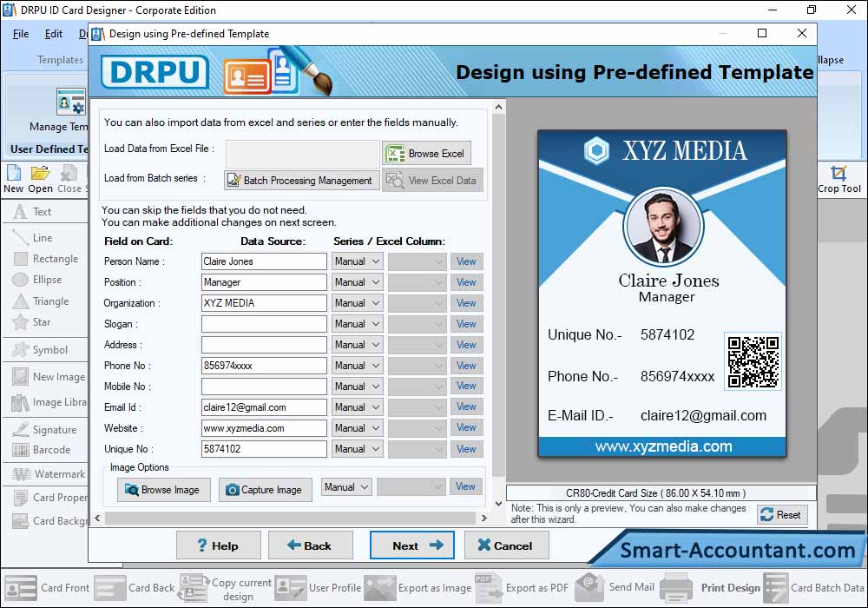Select the Line tool icon

coord(21,237)
